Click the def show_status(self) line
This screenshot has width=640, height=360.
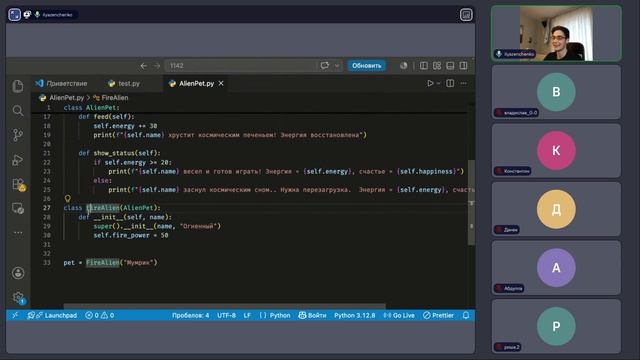[120, 153]
